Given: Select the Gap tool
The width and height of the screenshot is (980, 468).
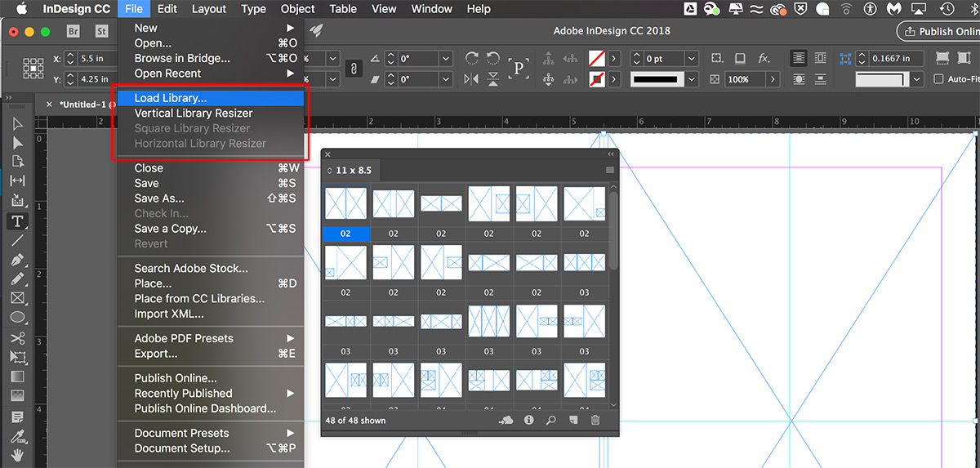Looking at the screenshot, I should pyautogui.click(x=17, y=181).
